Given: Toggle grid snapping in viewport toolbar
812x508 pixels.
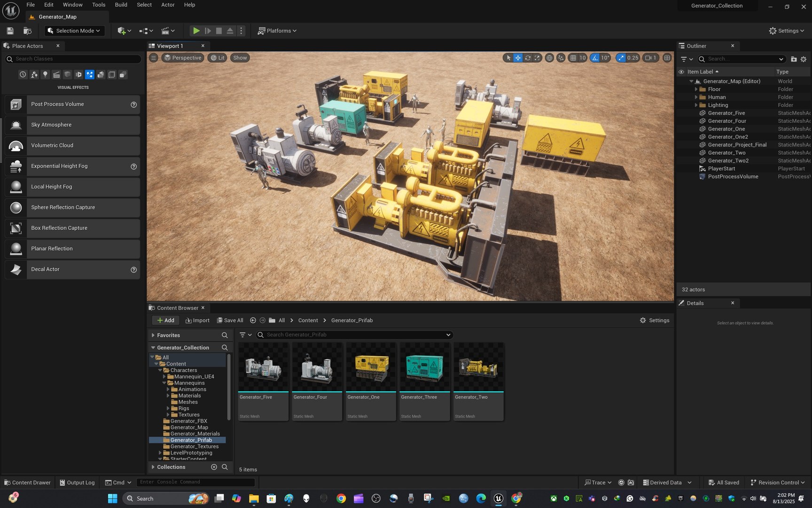Looking at the screenshot, I should (x=573, y=58).
